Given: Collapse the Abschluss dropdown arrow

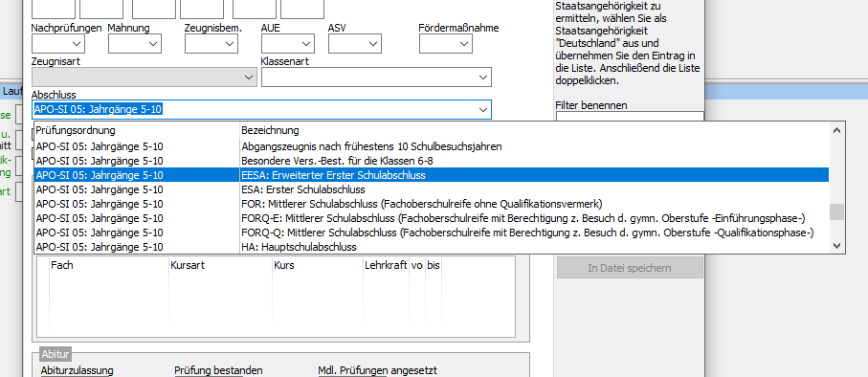Looking at the screenshot, I should [x=482, y=110].
